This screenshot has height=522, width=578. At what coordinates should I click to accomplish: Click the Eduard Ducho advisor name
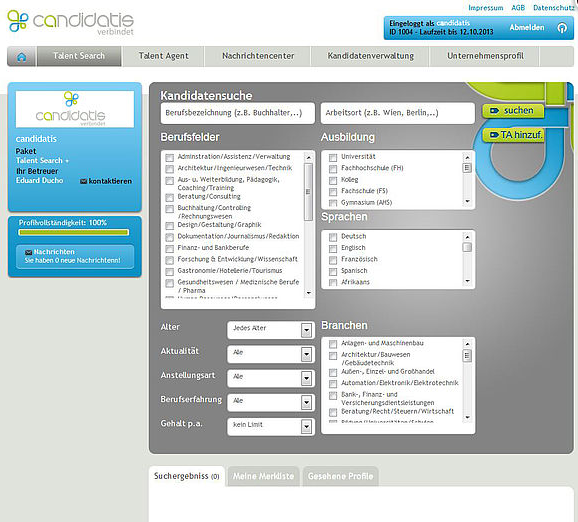(x=39, y=181)
